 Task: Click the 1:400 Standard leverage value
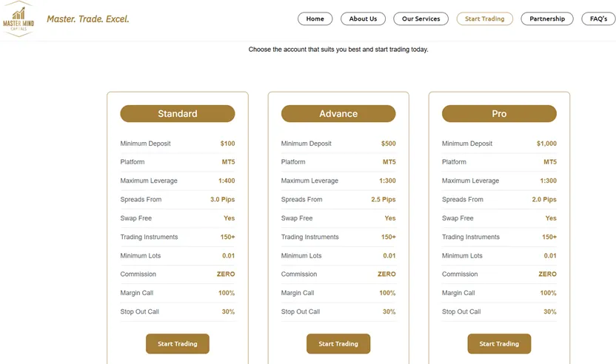[227, 181]
